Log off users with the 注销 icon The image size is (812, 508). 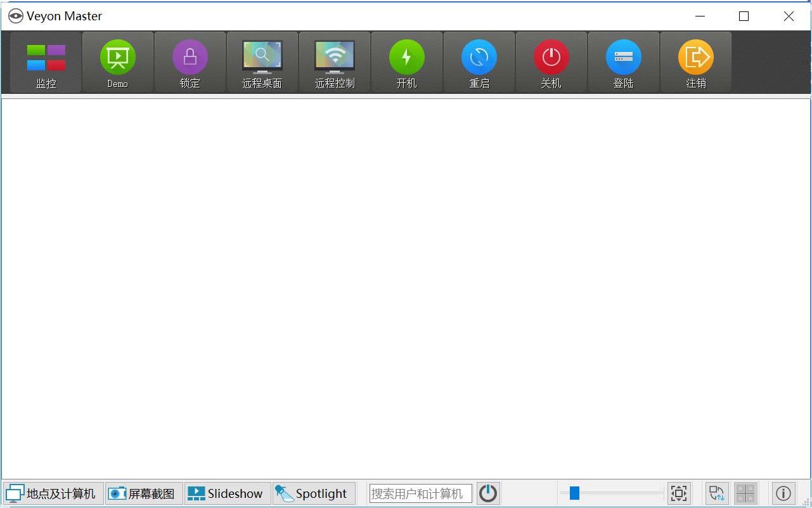(695, 62)
